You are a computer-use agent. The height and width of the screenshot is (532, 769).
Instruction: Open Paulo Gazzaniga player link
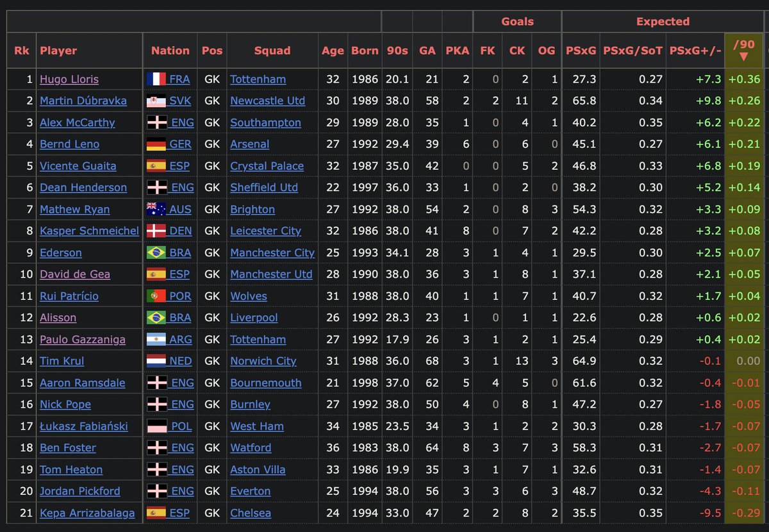[83, 340]
